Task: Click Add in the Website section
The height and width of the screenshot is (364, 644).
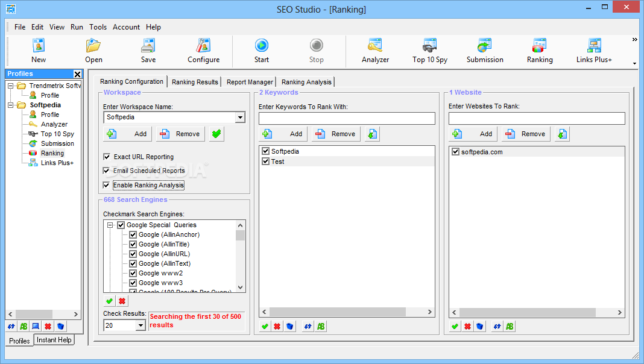Action: [473, 134]
